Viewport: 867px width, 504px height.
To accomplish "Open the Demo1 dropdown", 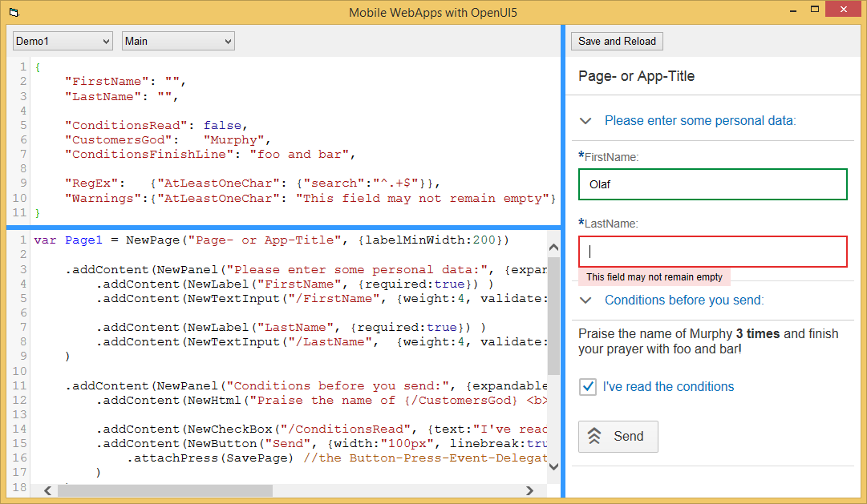I will click(x=63, y=41).
